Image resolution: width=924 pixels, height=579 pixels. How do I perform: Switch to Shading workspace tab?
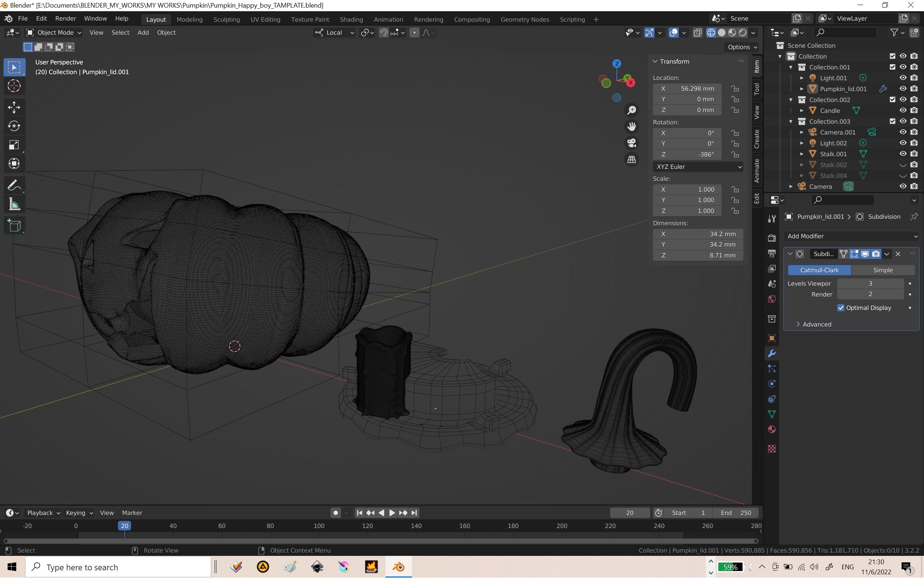point(351,19)
